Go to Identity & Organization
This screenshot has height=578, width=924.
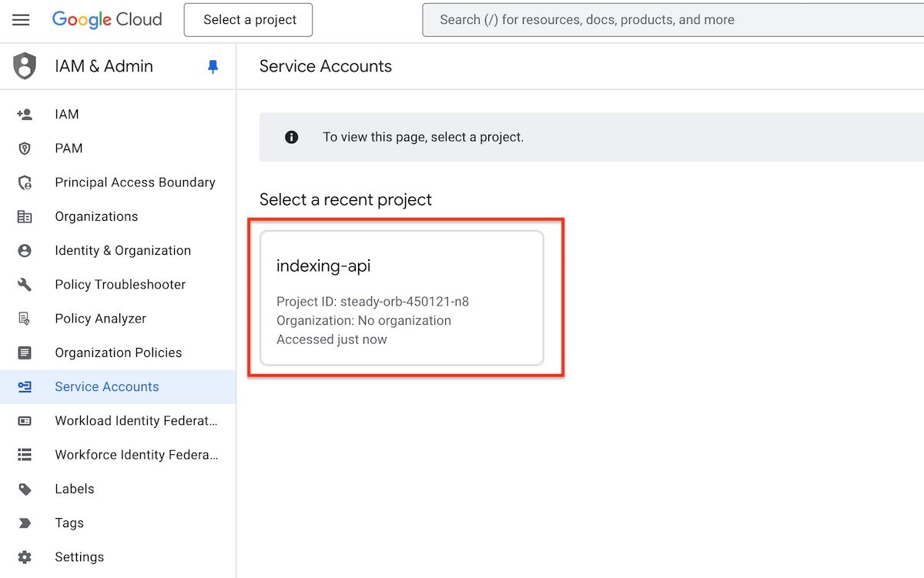[x=122, y=250]
